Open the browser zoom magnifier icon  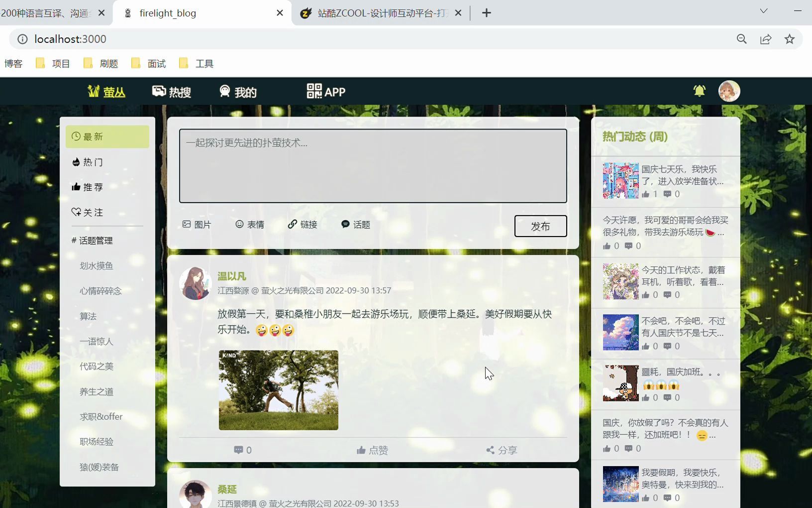[742, 39]
